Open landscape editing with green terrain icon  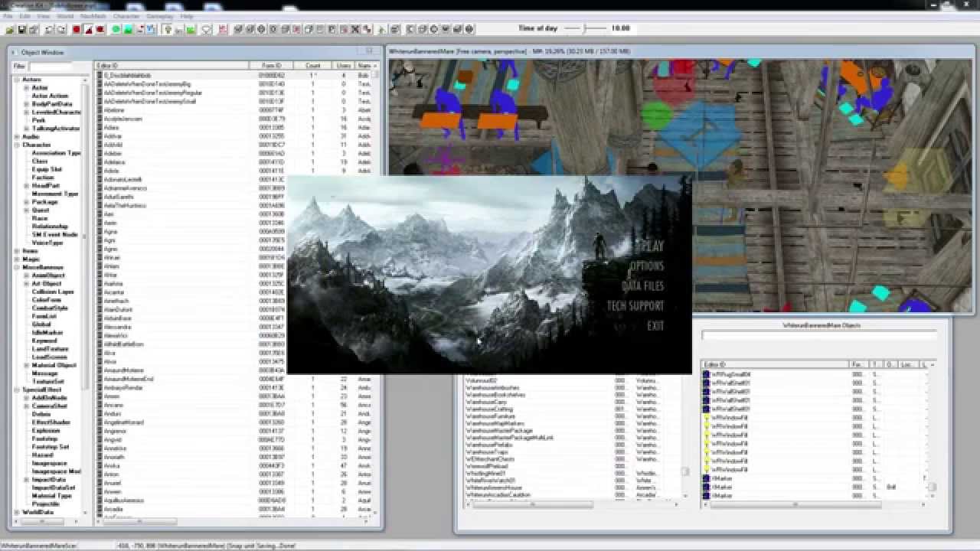tap(128, 29)
